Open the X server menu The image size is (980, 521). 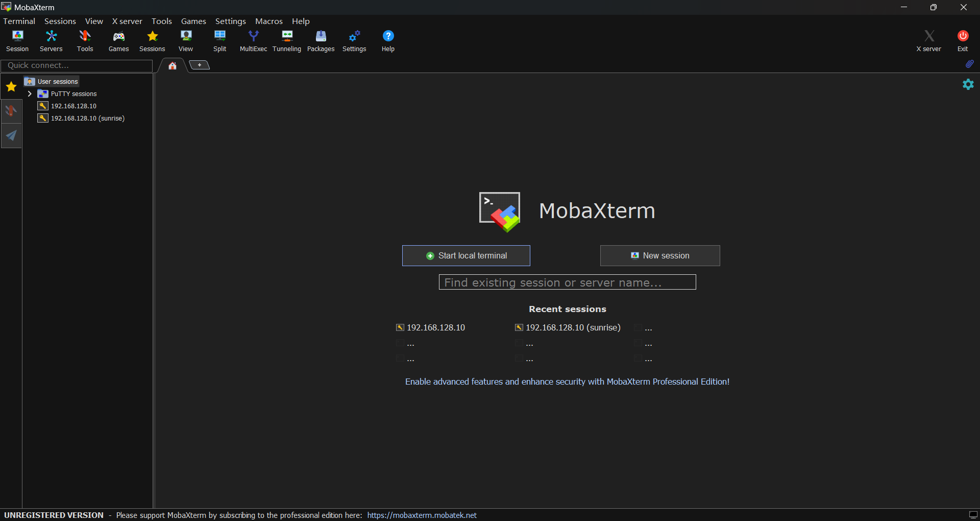(127, 21)
